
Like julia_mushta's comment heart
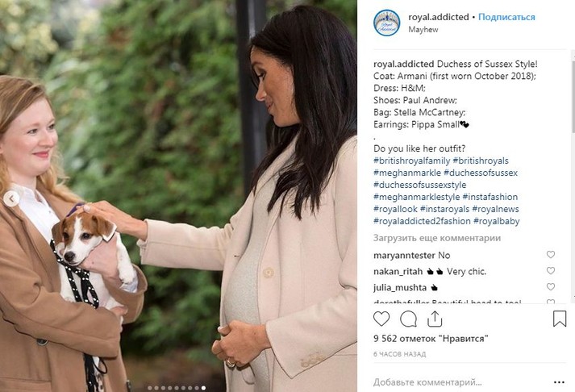(551, 287)
